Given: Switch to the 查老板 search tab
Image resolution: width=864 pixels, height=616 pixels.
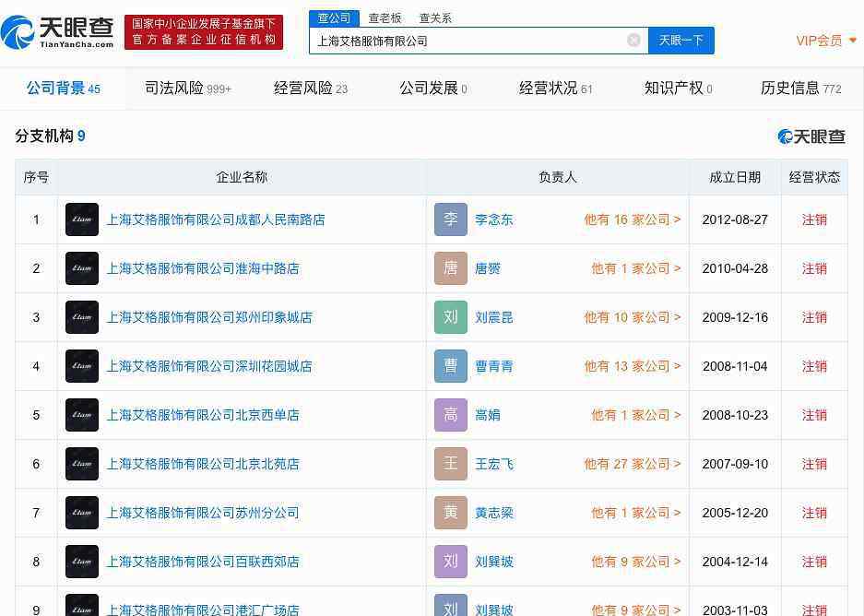Looking at the screenshot, I should pos(385,18).
